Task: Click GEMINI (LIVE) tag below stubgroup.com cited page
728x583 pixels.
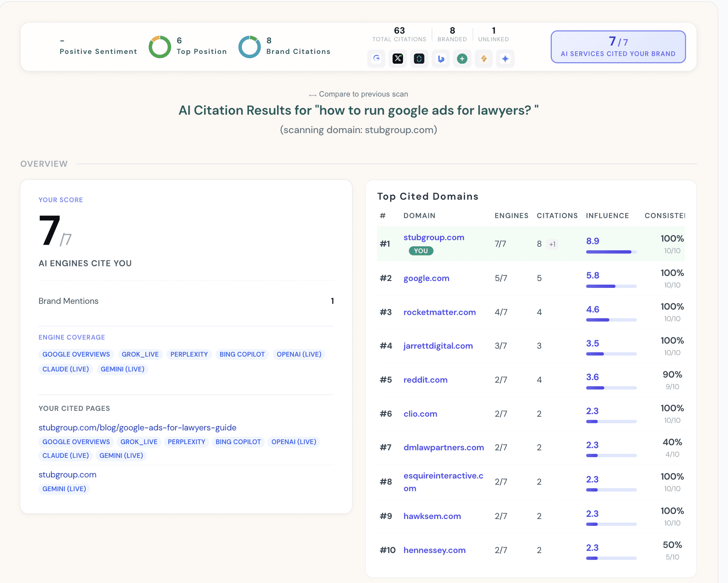Action: 64,489
